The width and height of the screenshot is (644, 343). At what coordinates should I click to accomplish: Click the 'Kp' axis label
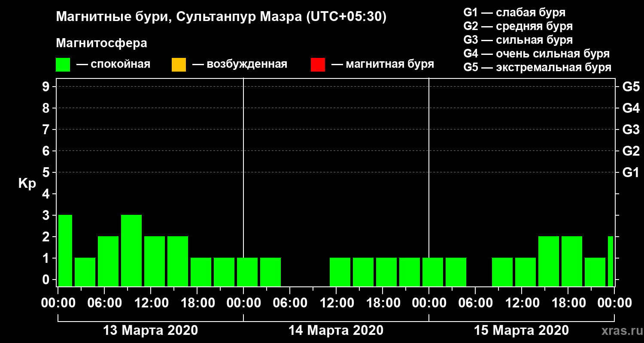point(27,184)
